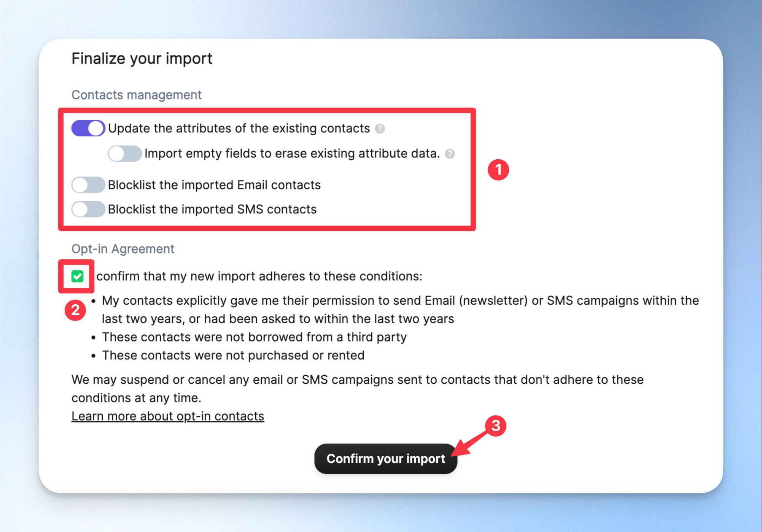Toggle off Update the attributes of existing contacts
This screenshot has height=532, width=762.
point(88,128)
